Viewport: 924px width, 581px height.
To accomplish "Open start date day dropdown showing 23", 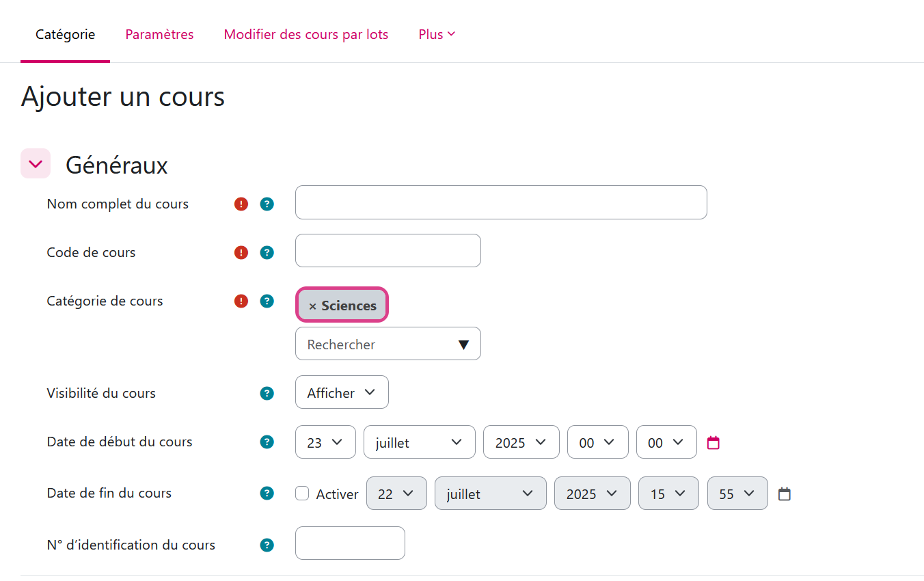I will pos(325,442).
